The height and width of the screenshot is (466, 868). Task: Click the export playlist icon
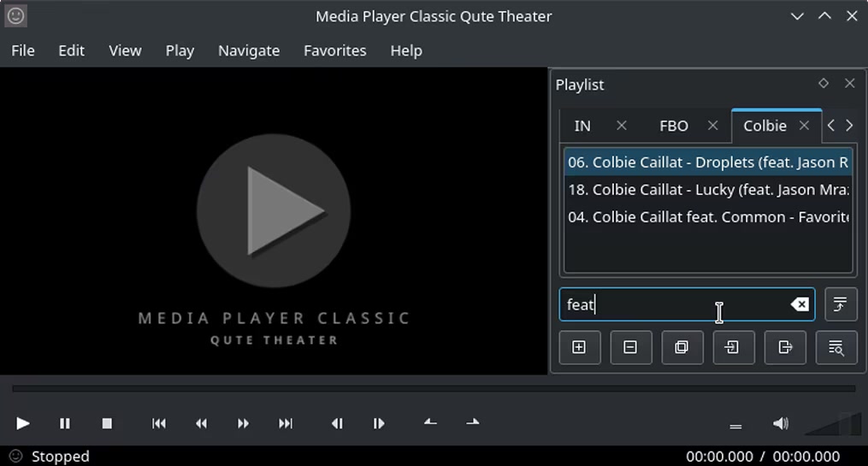785,347
